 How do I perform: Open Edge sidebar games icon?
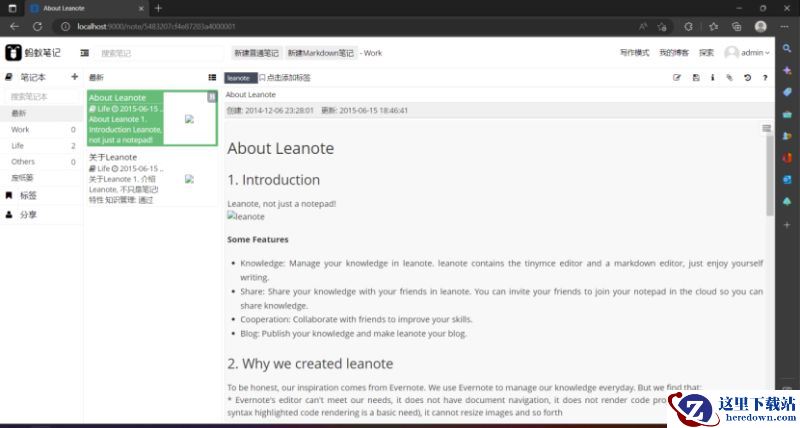point(787,136)
